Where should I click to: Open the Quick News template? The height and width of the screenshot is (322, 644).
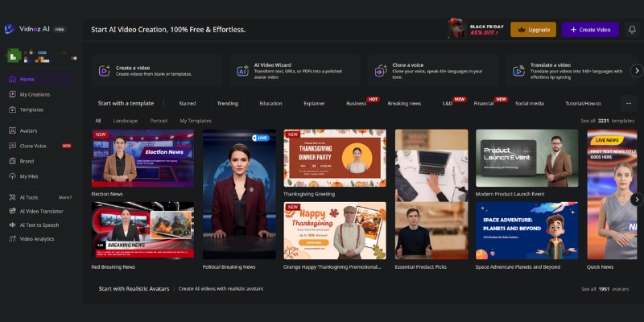(x=612, y=194)
